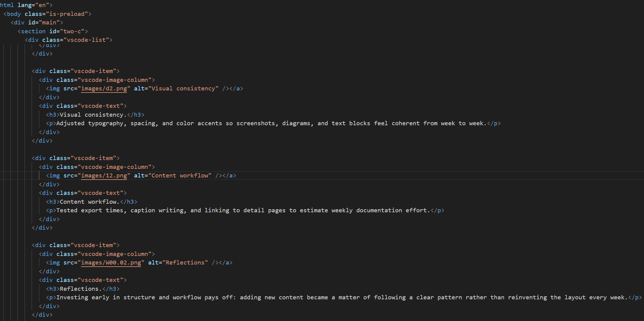This screenshot has height=321, width=644.
Task: Select sticky scroll line div id main
Action: tap(37, 23)
